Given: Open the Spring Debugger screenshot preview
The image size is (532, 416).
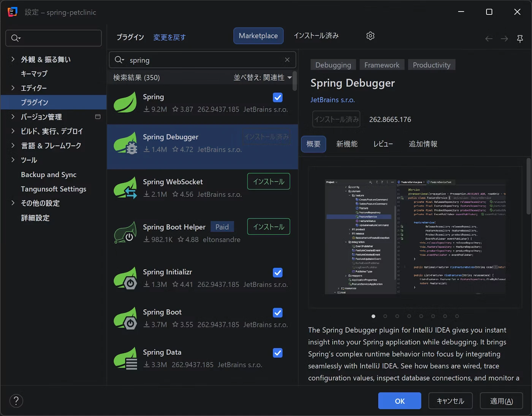Looking at the screenshot, I should tap(416, 237).
